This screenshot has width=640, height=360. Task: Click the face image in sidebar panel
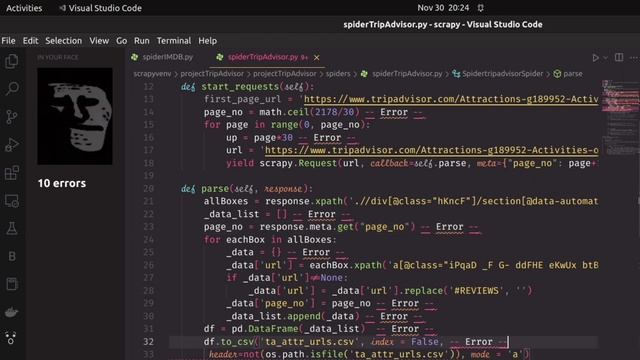[x=75, y=116]
